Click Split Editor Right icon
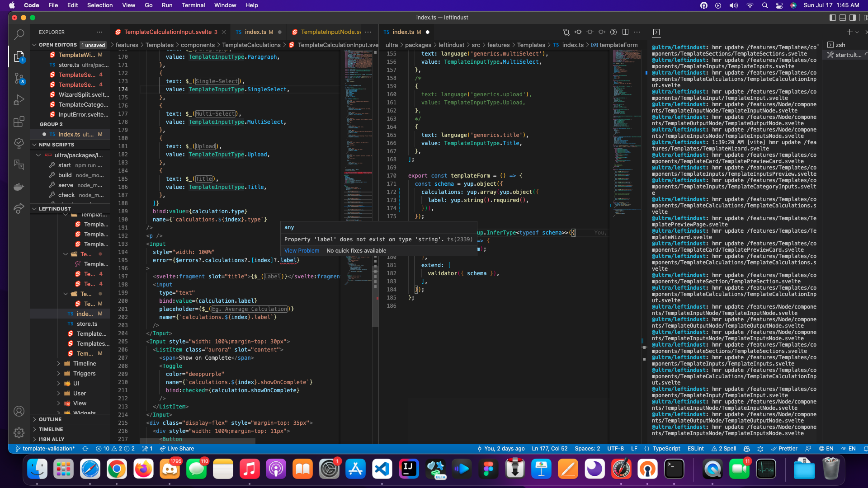 coord(625,32)
